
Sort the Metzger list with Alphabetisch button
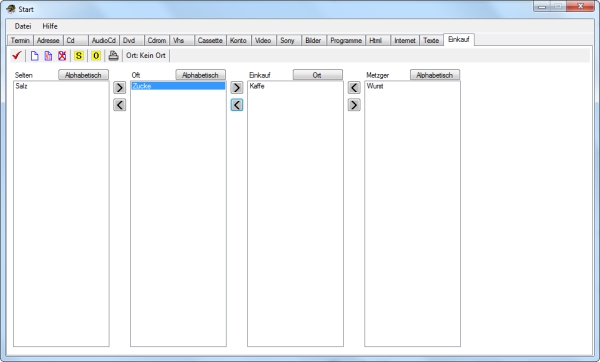[x=435, y=75]
